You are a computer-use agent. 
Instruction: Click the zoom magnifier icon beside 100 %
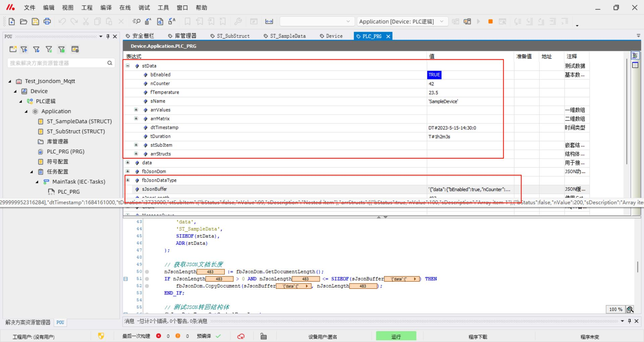[630, 309]
